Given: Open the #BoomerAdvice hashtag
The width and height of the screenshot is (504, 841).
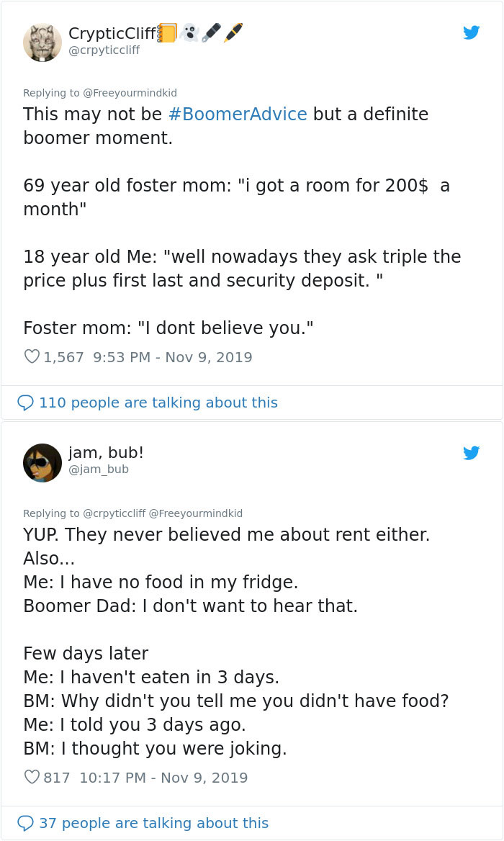Looking at the screenshot, I should (240, 114).
